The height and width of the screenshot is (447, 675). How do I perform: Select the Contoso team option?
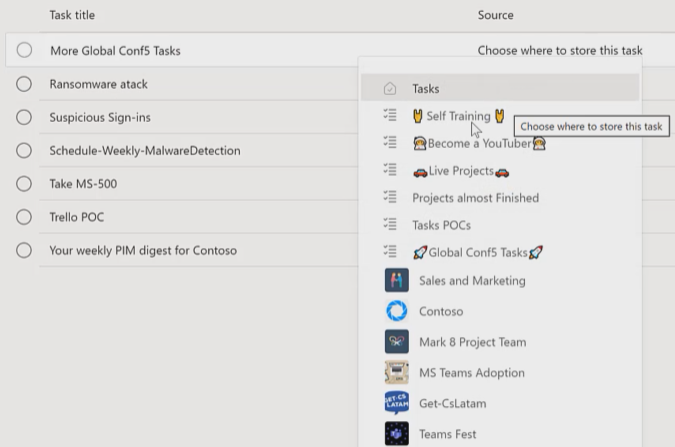500,311
